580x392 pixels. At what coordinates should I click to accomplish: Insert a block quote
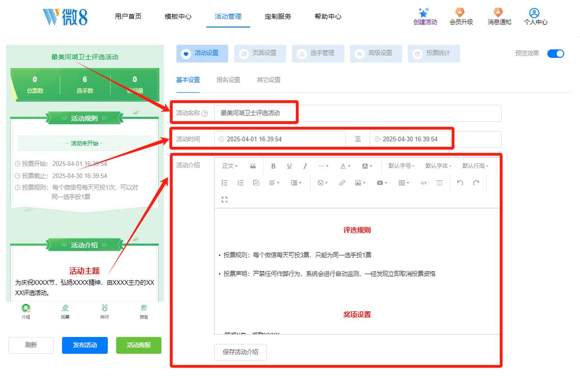point(253,166)
